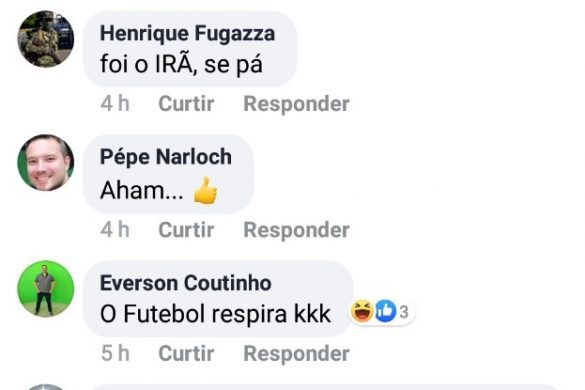Screen dimensions: 585x390
Task: Click the 4 h timestamp under Pépe's comment
Action: (x=115, y=230)
